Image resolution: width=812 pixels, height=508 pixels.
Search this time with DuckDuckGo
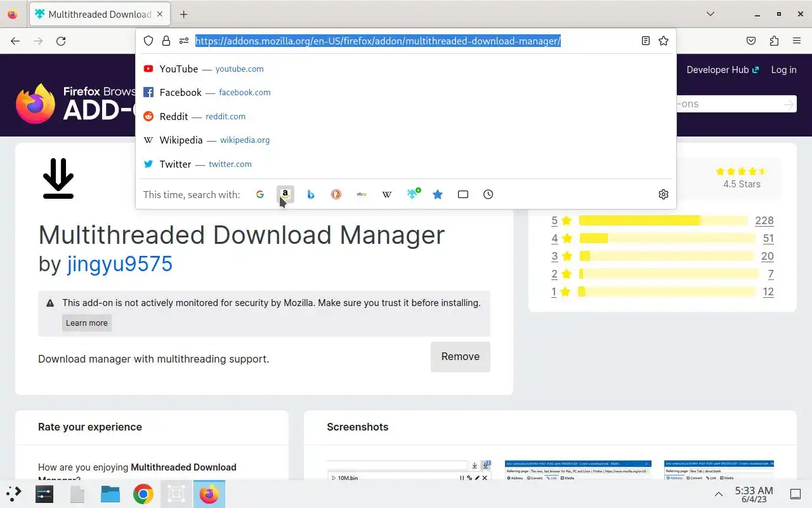coord(336,194)
